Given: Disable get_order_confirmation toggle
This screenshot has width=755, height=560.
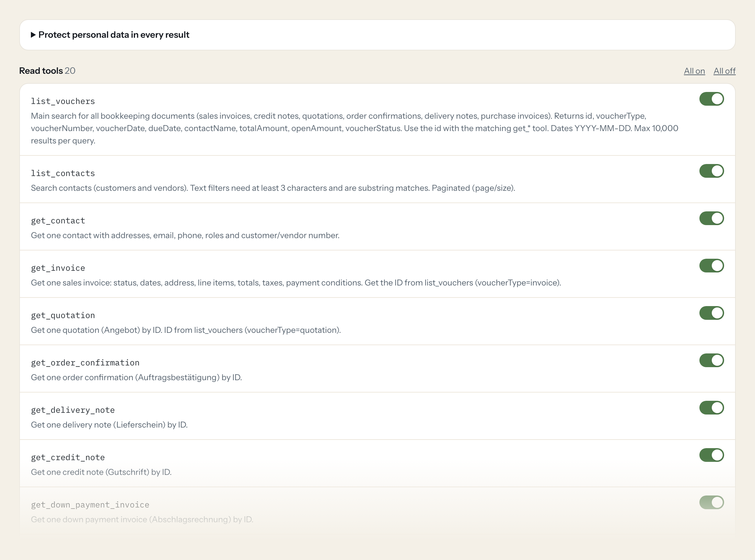Looking at the screenshot, I should pyautogui.click(x=712, y=360).
